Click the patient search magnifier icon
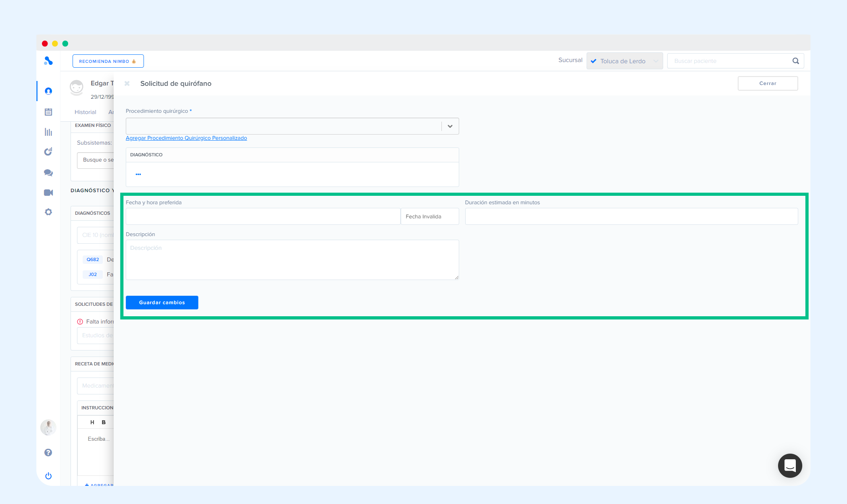 pyautogui.click(x=795, y=61)
